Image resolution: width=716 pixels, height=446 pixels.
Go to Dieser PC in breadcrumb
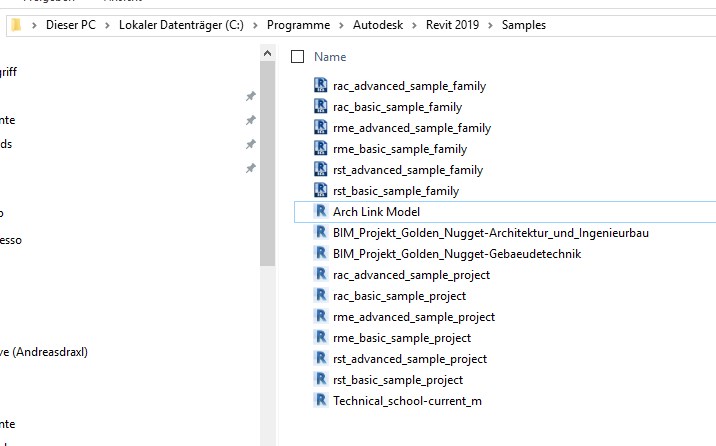coord(71,25)
